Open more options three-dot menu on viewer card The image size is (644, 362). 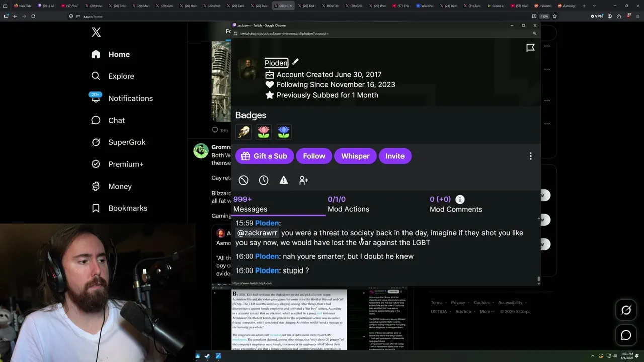pos(530,156)
